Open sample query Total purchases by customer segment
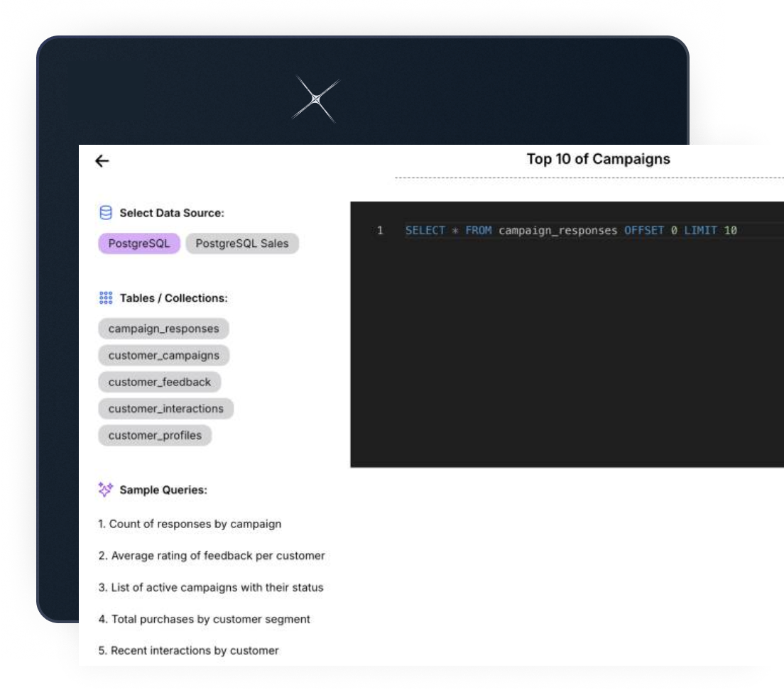The image size is (784, 697). pos(204,619)
